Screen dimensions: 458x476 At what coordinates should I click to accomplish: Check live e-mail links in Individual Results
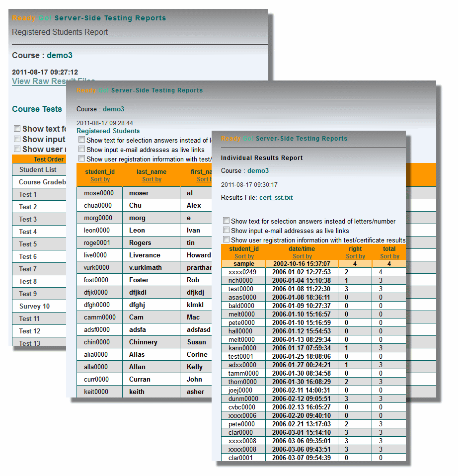[226, 230]
